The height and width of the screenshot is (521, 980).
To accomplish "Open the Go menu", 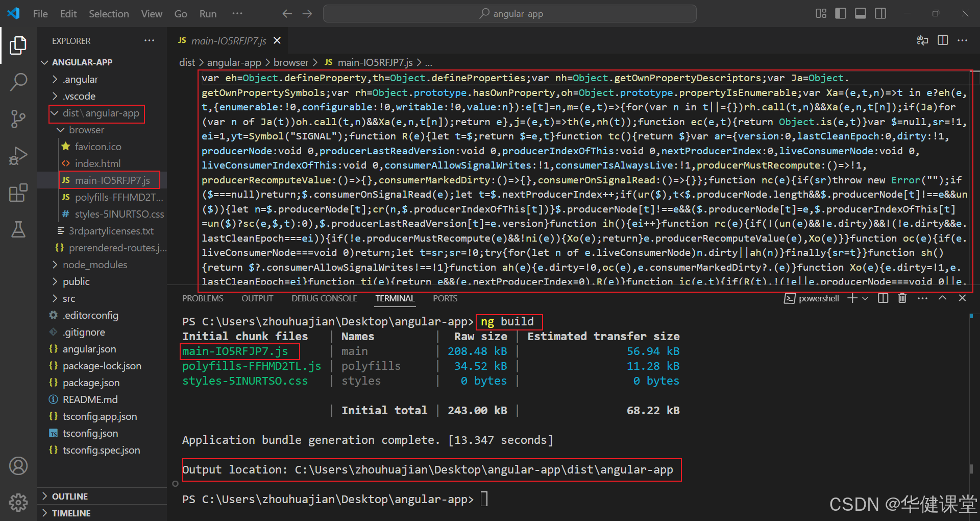I will click(181, 14).
